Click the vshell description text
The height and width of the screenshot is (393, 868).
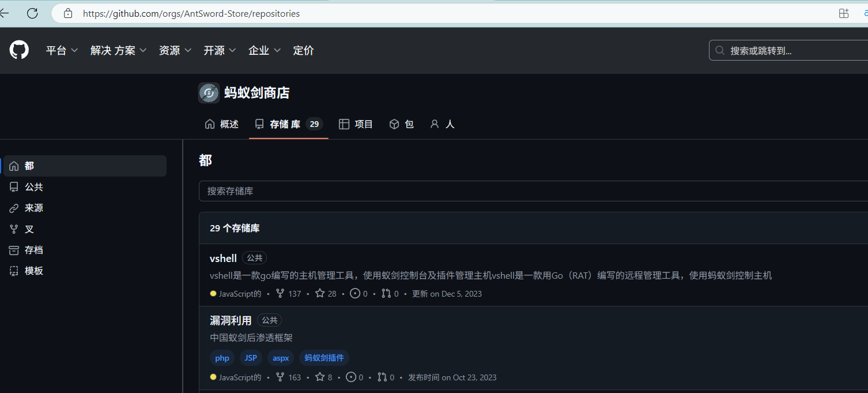490,275
